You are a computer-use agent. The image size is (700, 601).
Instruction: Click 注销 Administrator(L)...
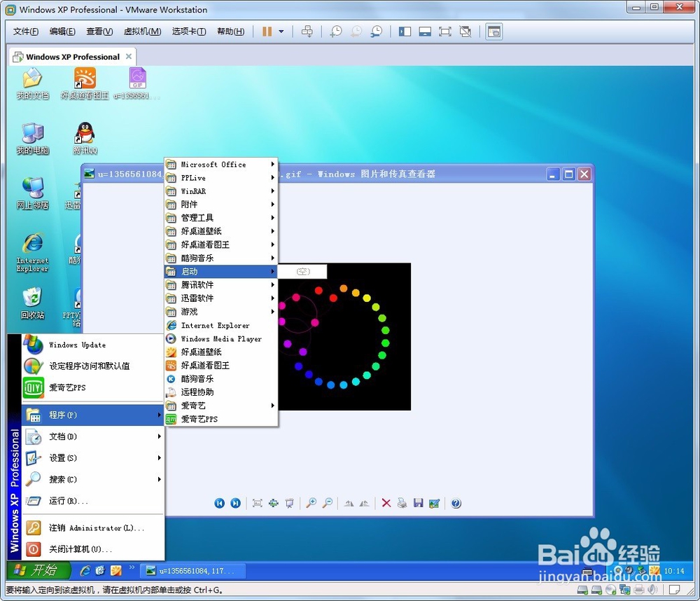[92, 527]
